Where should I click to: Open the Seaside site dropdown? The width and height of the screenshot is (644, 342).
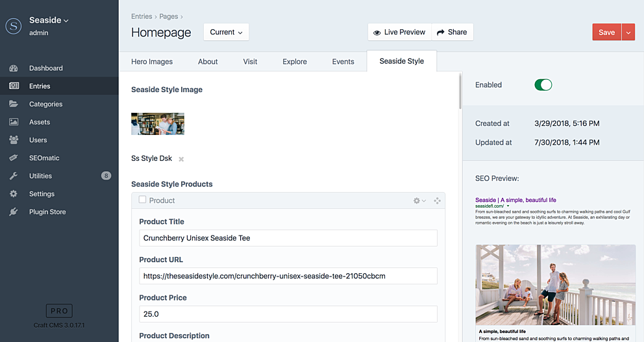[49, 20]
